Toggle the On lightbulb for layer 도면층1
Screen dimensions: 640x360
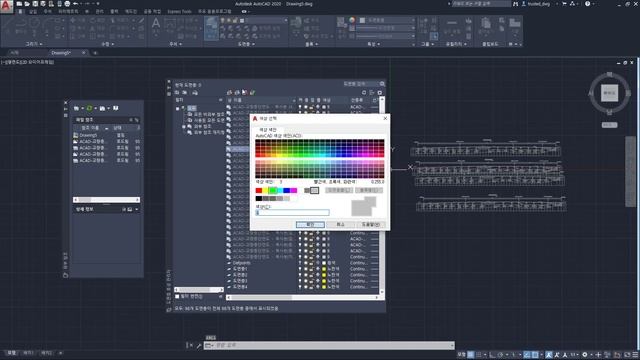tap(300, 269)
